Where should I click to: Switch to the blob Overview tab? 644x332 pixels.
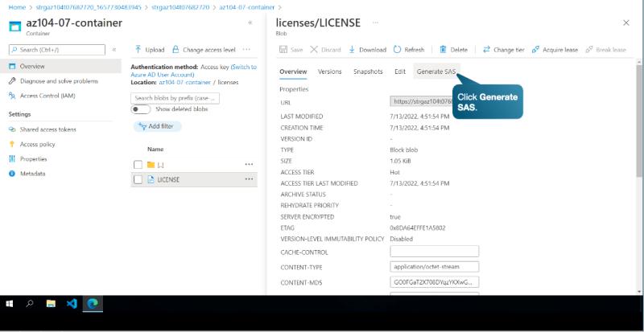click(x=293, y=72)
